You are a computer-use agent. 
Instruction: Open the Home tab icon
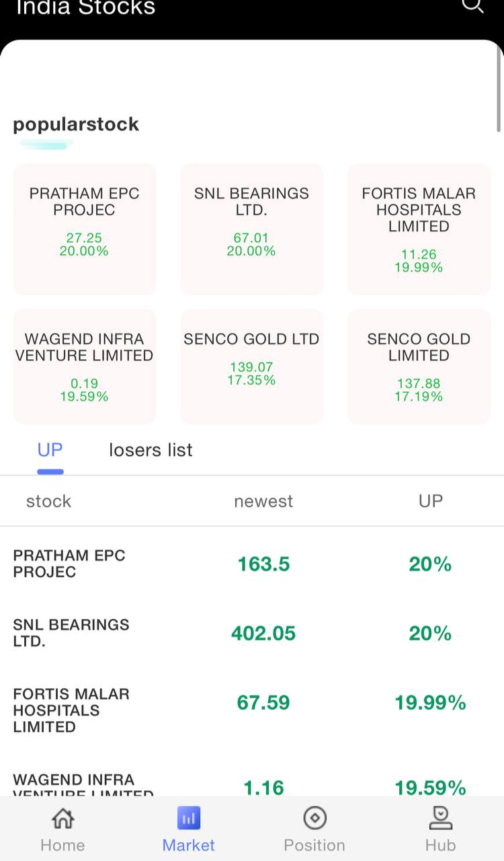(x=62, y=819)
